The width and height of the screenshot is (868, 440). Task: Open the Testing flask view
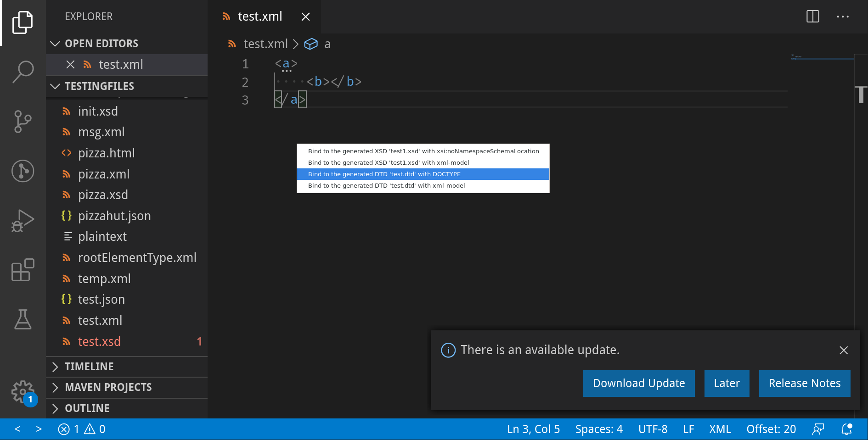23,320
